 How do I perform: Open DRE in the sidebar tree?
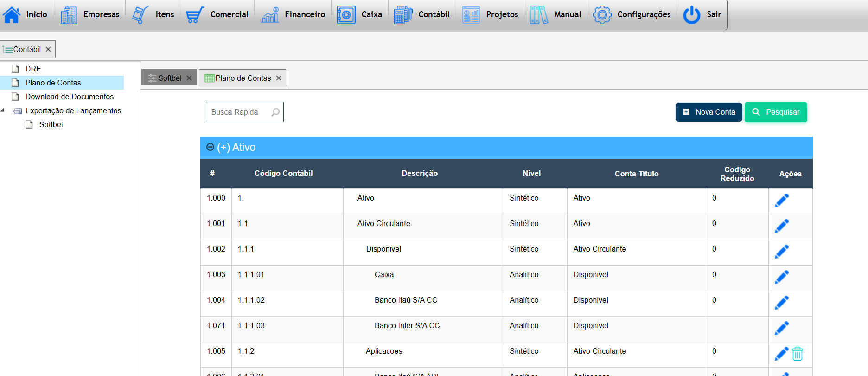(x=33, y=69)
